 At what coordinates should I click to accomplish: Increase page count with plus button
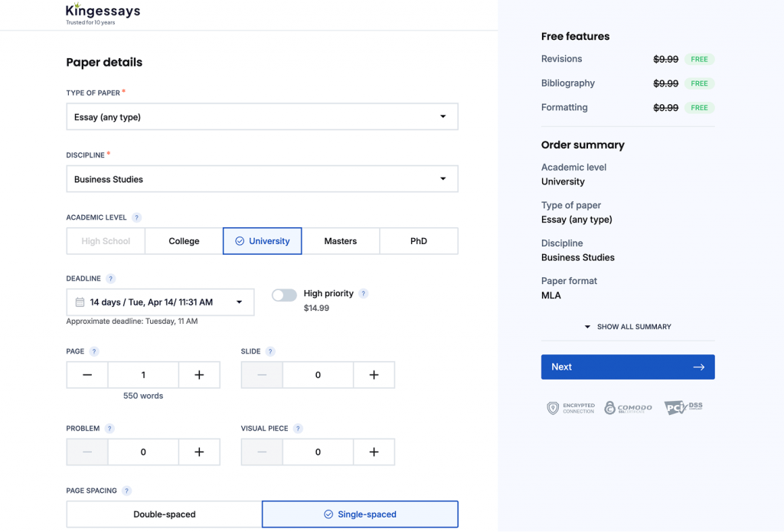199,375
